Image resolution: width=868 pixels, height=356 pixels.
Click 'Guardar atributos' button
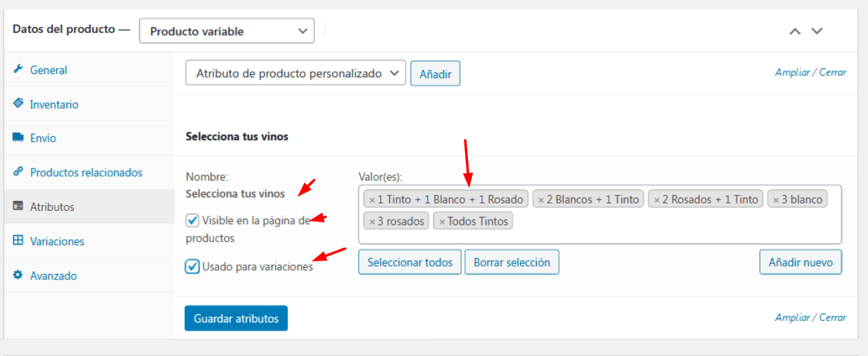[236, 318]
